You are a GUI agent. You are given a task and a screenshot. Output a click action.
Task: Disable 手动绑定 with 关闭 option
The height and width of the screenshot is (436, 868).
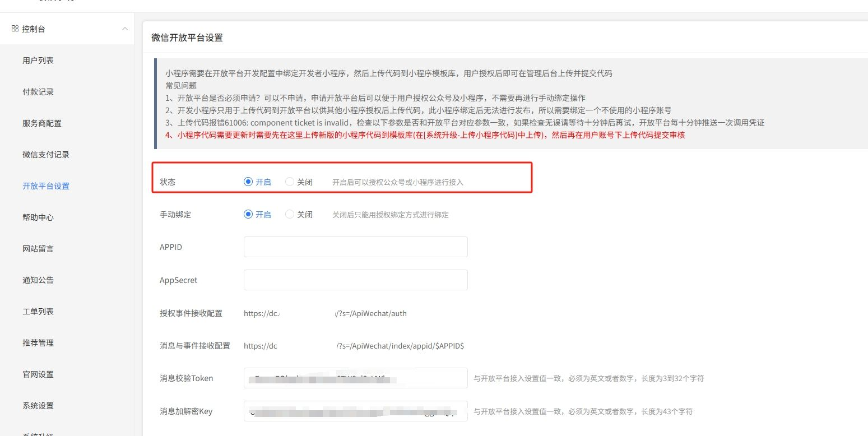pyautogui.click(x=290, y=215)
